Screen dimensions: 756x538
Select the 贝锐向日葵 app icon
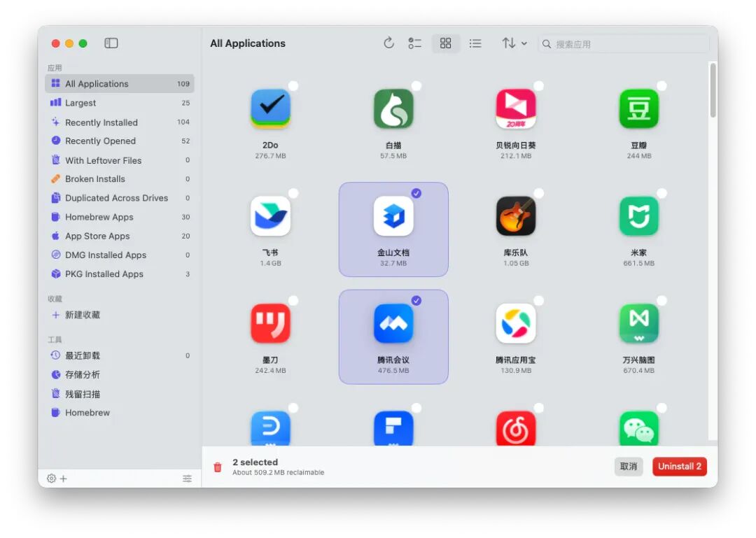coord(516,108)
